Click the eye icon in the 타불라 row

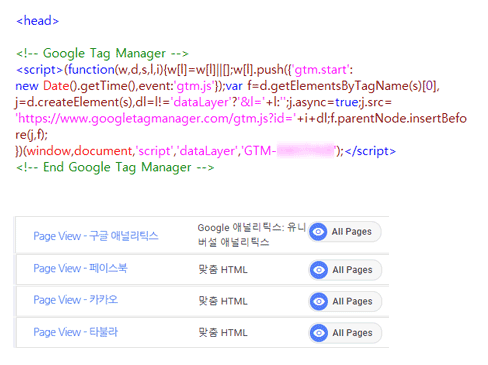click(319, 332)
